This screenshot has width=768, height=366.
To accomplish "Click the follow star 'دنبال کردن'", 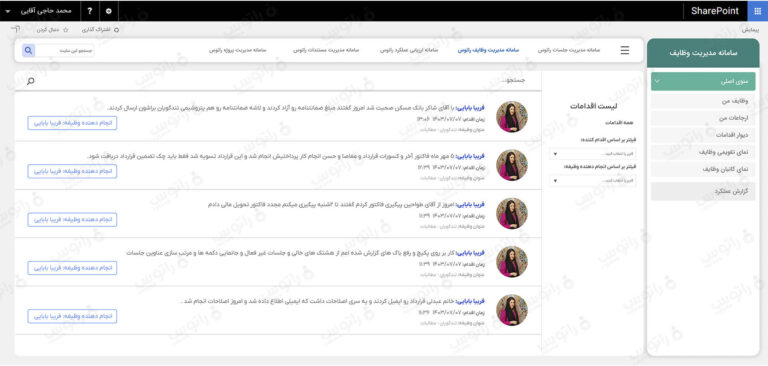I will coord(52,30).
